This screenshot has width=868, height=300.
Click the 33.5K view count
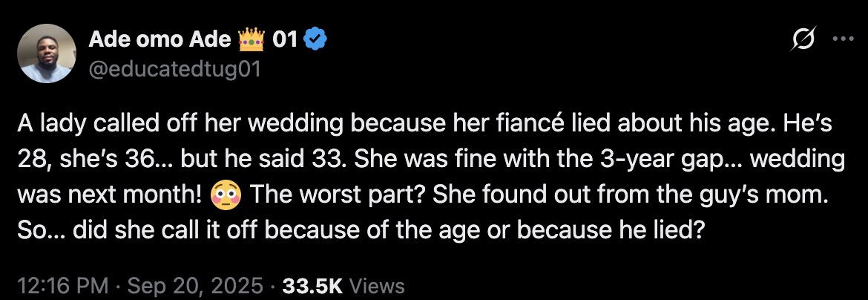(312, 286)
